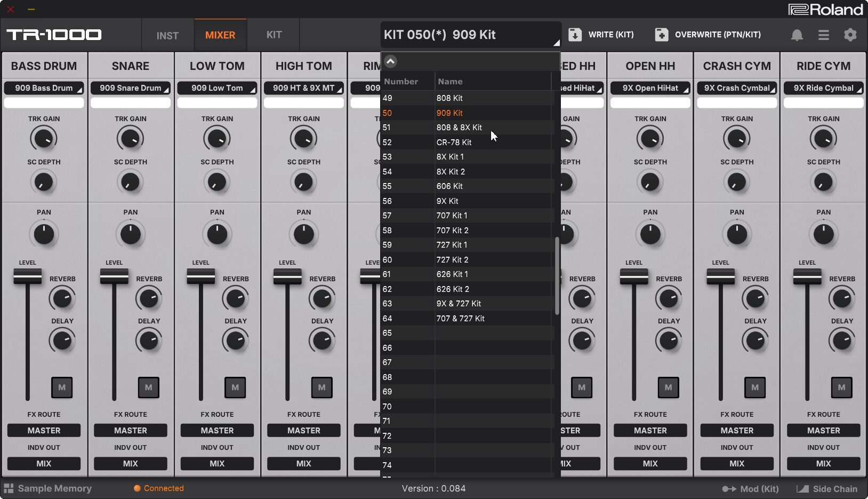Mute the Bass Drum track
868x499 pixels.
coord(62,387)
